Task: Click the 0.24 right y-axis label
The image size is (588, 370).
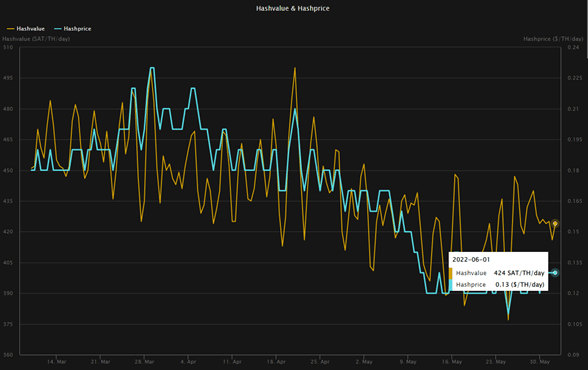Action: 573,47
